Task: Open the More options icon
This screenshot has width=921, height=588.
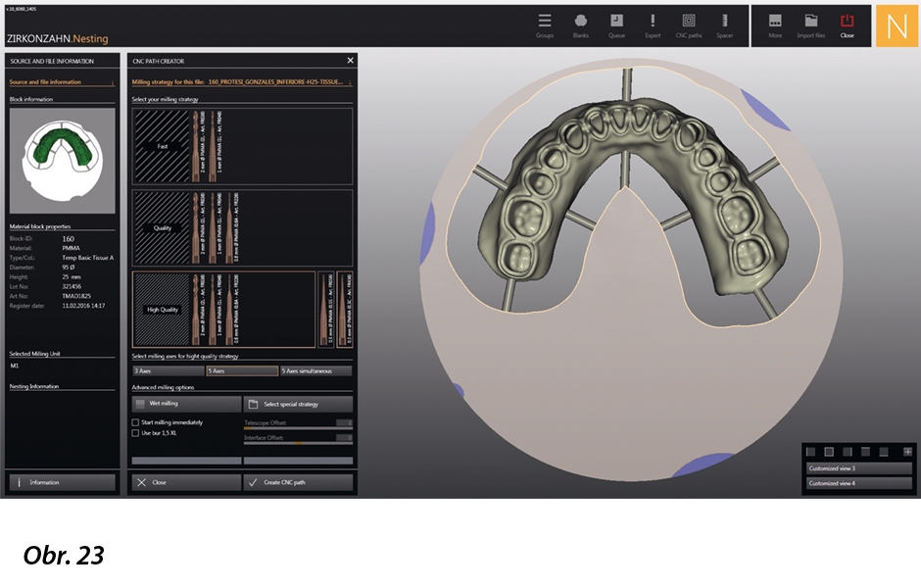Action: click(x=775, y=25)
